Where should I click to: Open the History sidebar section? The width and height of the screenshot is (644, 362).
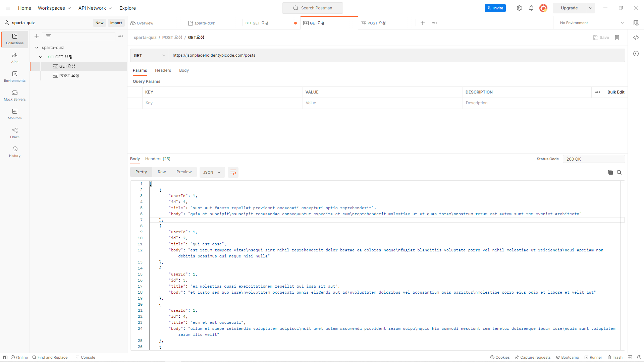coord(15,152)
